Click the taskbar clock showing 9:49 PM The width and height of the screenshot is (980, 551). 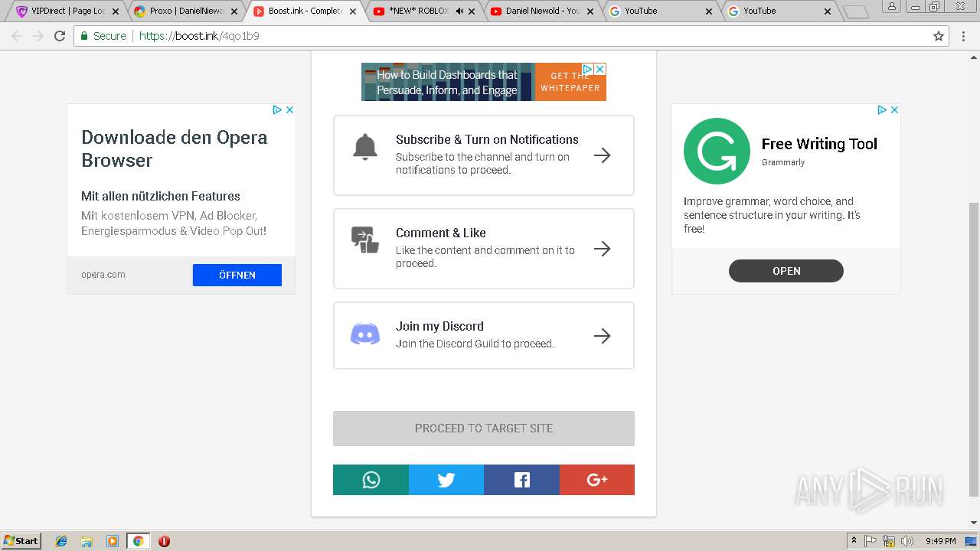940,541
